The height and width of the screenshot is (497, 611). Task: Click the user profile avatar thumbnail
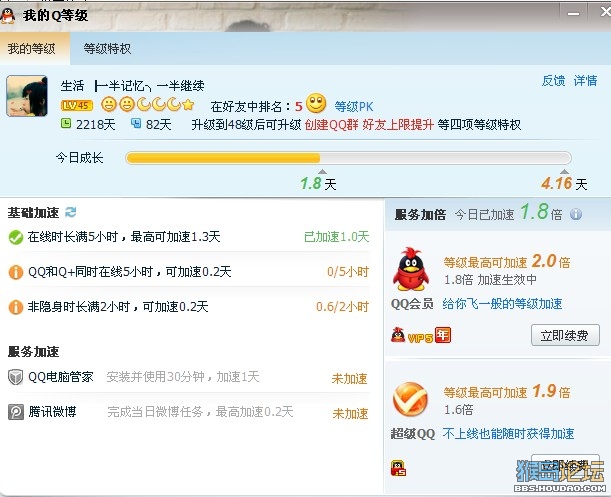[27, 96]
